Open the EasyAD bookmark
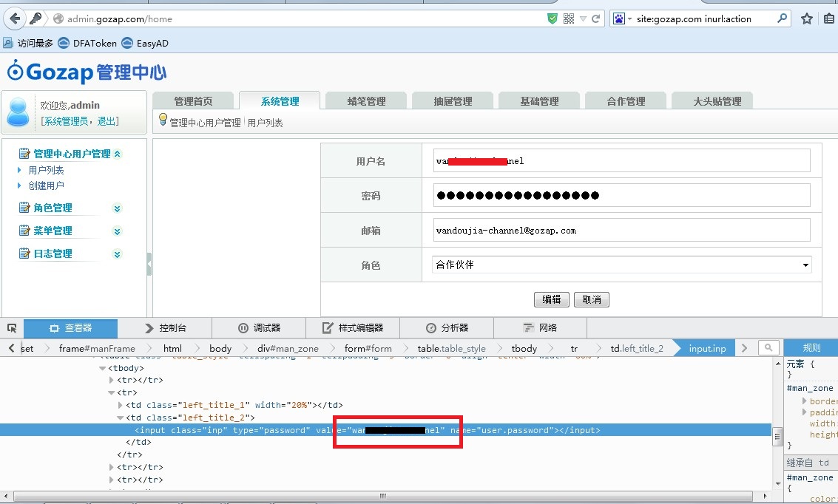The image size is (838, 504). pos(145,44)
